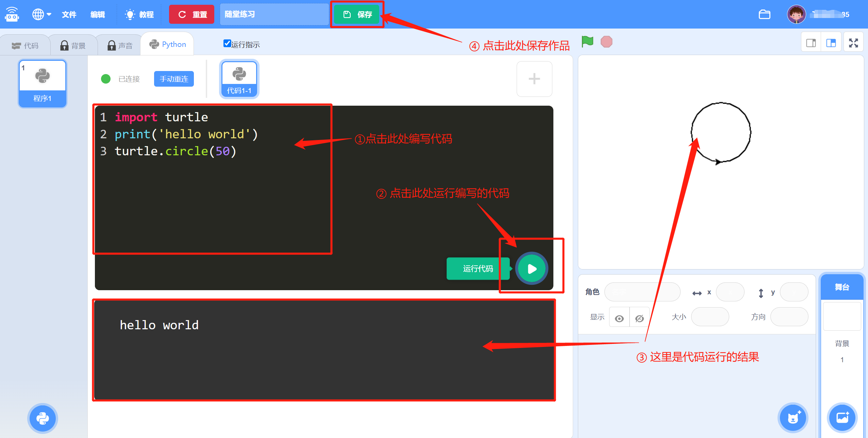The width and height of the screenshot is (868, 438).
Task: Click the Python icon button at bottom left
Action: tap(43, 418)
